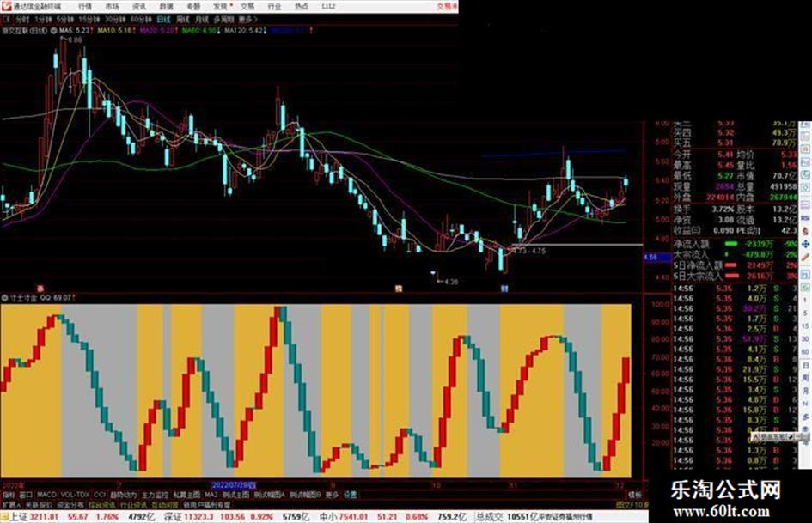Open the 交易 menu
Screen dimensions: 812x523
tap(247, 7)
